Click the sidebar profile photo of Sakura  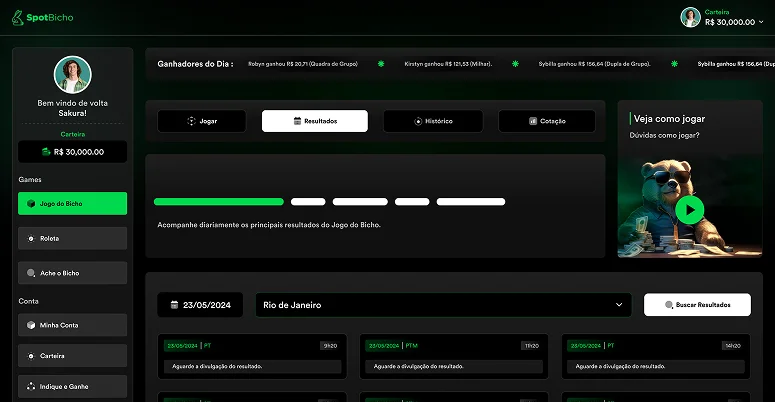point(73,75)
